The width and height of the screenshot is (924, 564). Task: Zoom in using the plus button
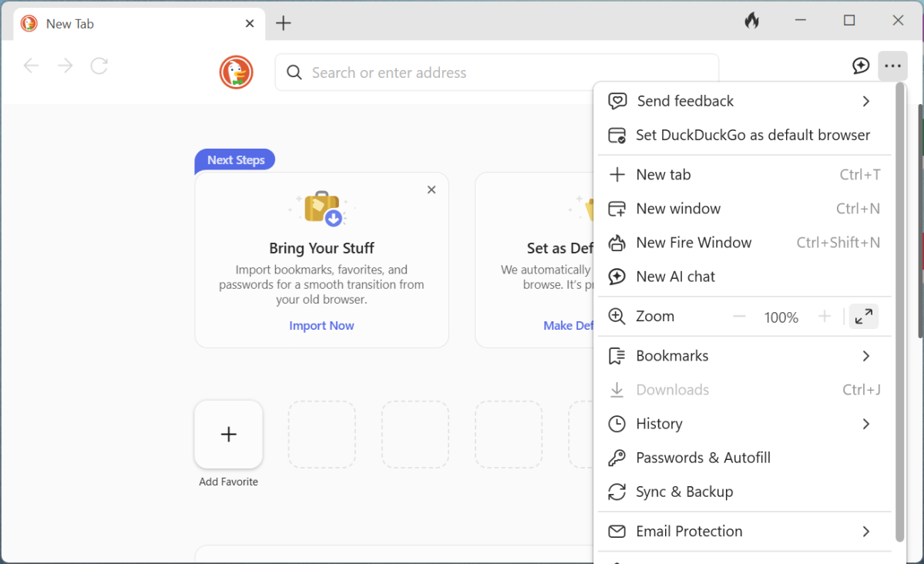824,317
